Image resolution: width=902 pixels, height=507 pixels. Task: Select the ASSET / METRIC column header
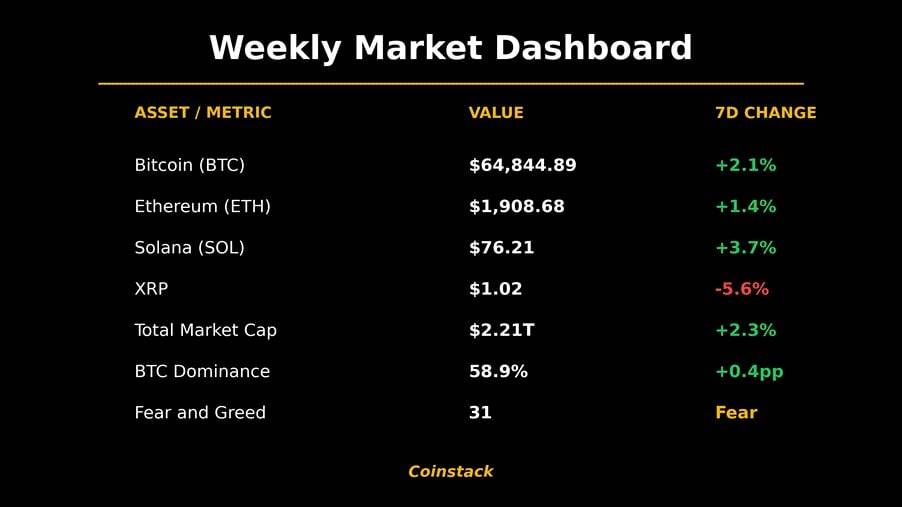pos(202,112)
